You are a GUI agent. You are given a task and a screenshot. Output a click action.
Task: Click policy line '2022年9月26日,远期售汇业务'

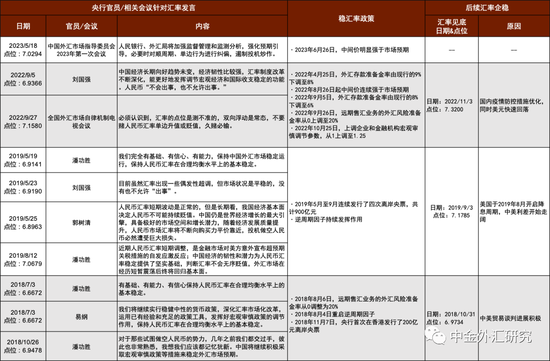click(355, 116)
